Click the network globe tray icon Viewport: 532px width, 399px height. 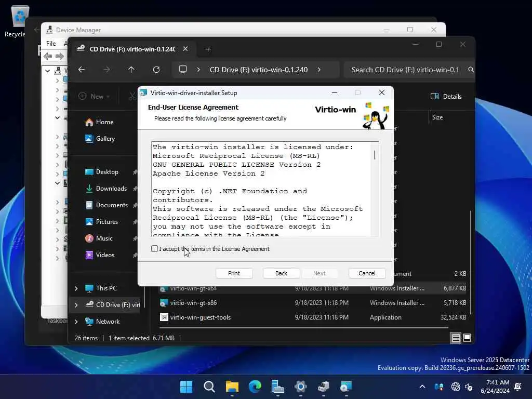point(455,387)
